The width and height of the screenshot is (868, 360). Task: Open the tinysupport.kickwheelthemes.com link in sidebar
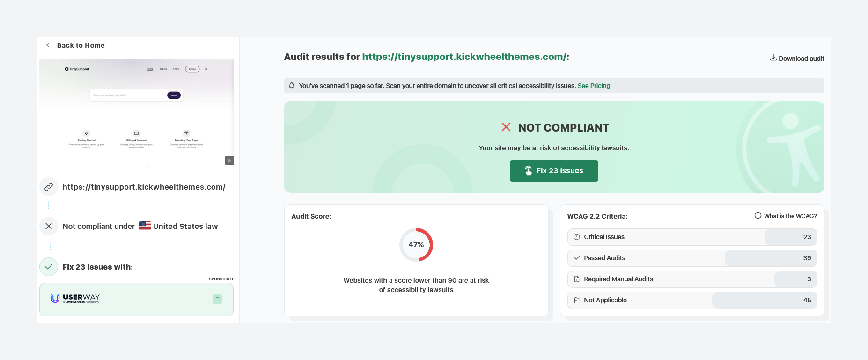point(144,187)
